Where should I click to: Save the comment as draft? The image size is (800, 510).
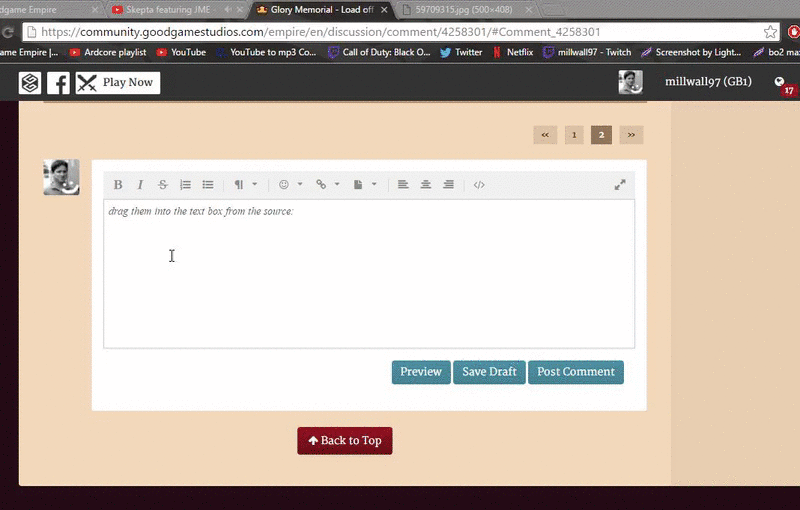point(489,372)
